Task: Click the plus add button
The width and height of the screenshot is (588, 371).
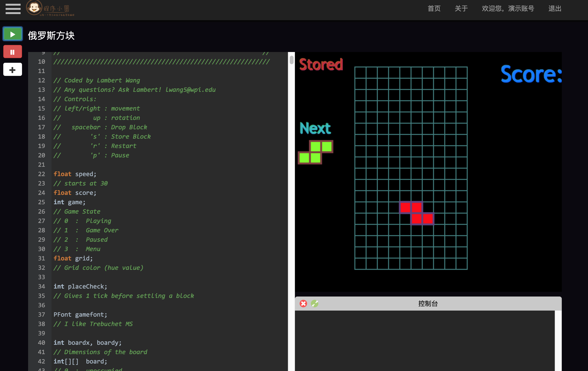Action: point(13,70)
